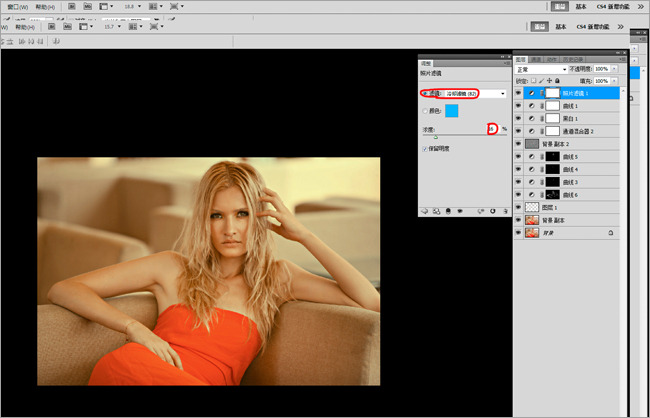650x418 pixels.
Task: Hide the 背景 副本 2 layer
Action: point(518,144)
